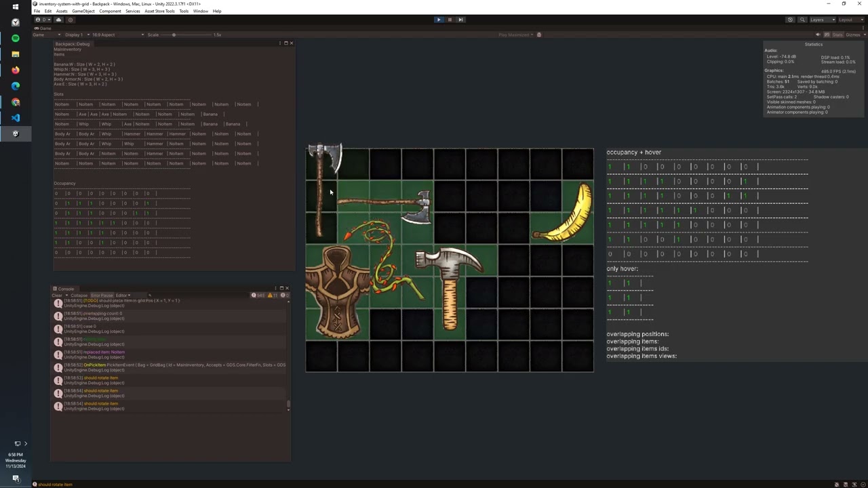The width and height of the screenshot is (868, 488).
Task: Open the Assets menu
Action: (62, 11)
